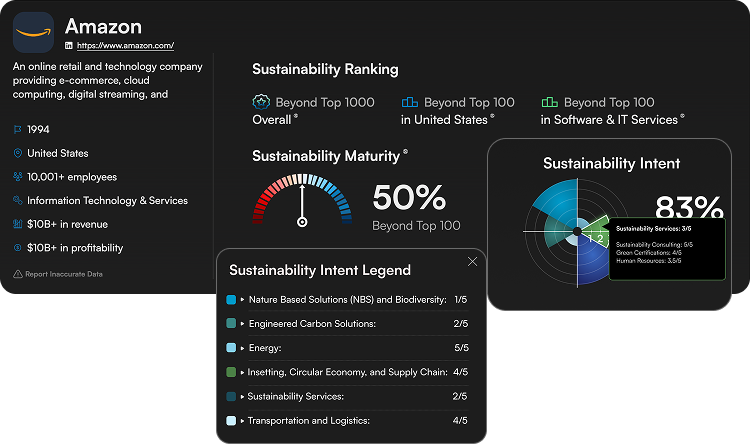Click the Sustainability Services tooltip box
The image size is (750, 444).
click(x=667, y=249)
